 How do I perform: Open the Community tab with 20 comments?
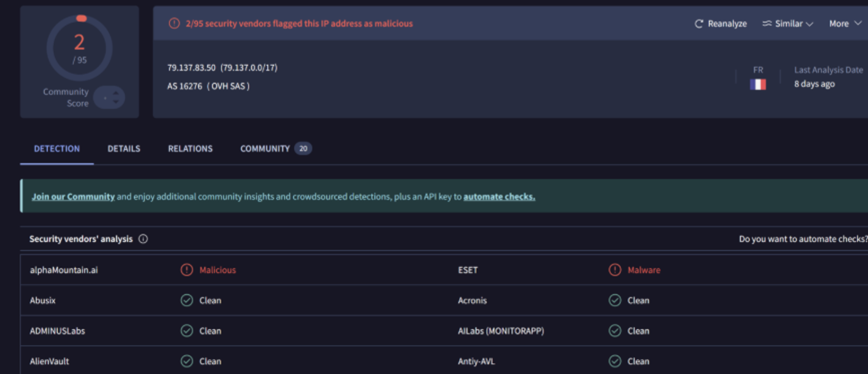pos(275,149)
